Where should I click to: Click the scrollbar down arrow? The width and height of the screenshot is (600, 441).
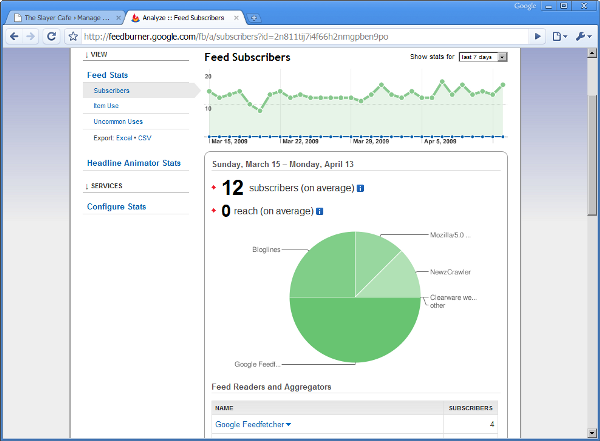pyautogui.click(x=592, y=433)
